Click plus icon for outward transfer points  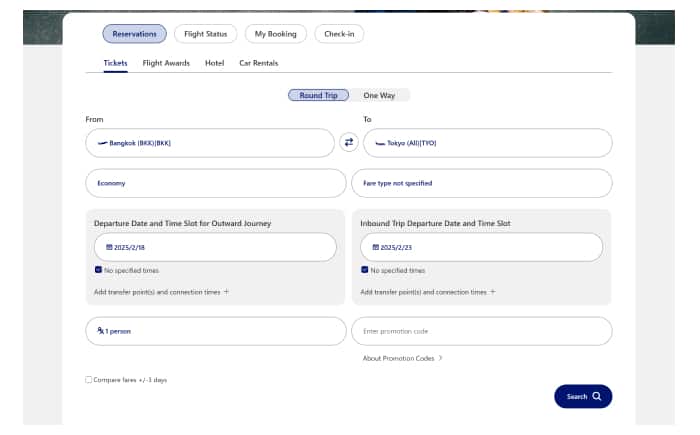point(226,292)
